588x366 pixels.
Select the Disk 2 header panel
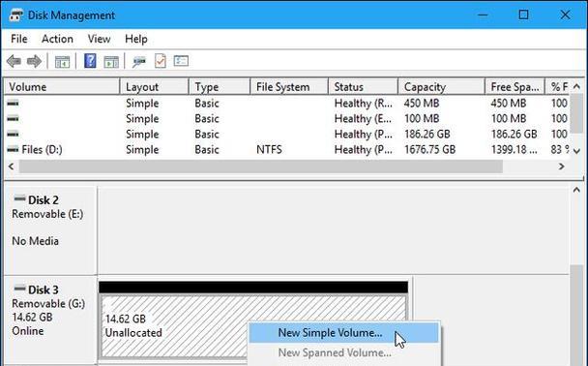pyautogui.click(x=50, y=230)
